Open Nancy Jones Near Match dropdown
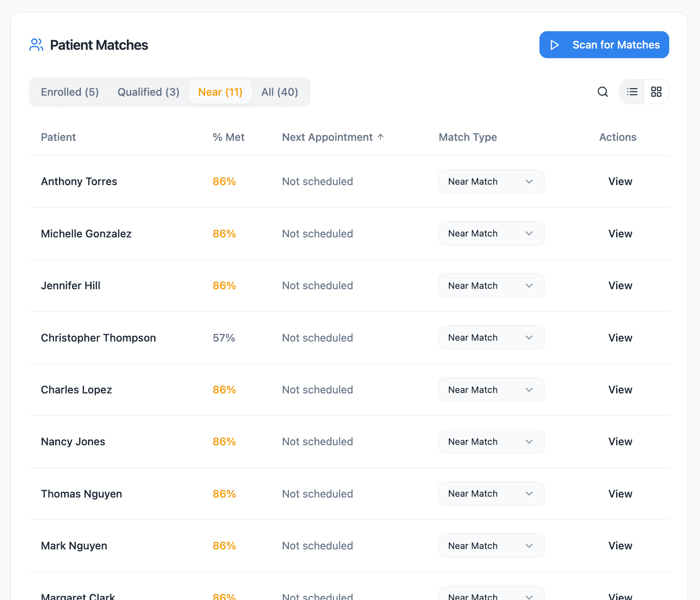 point(491,442)
